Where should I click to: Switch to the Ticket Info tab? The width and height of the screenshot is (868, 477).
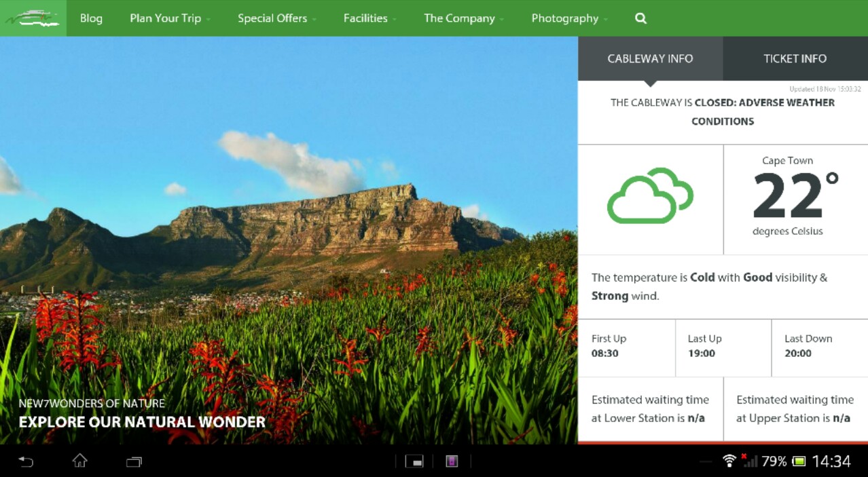point(795,58)
